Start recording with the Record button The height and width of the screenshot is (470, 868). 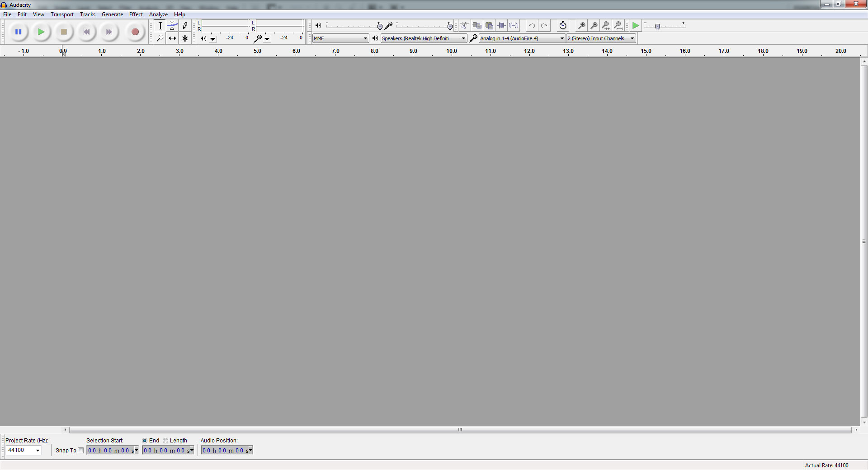135,32
